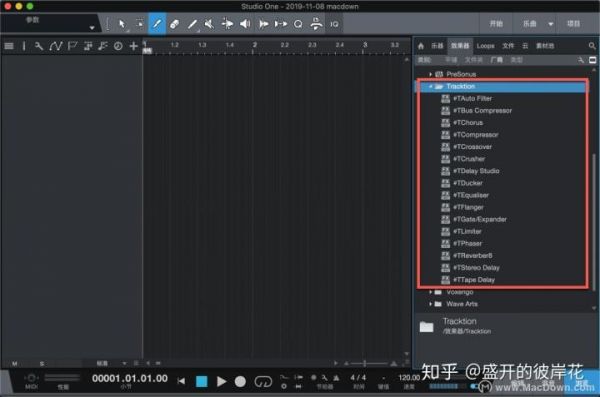Sort effects by 厂商 vendor
The height and width of the screenshot is (397, 600).
(x=497, y=60)
